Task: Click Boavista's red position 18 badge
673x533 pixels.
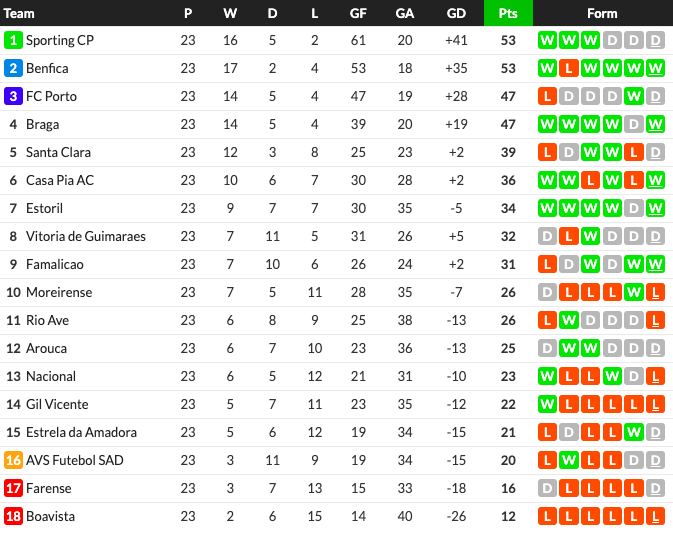Action: 13,516
